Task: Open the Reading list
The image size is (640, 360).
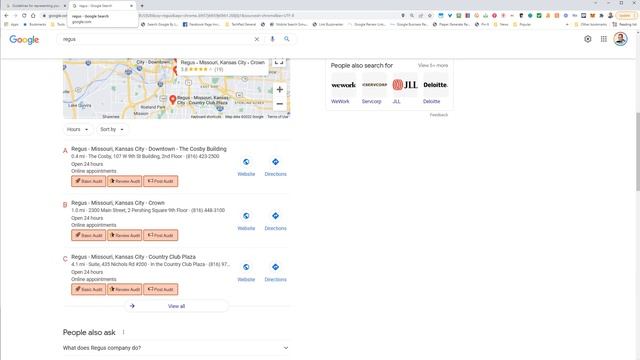Action: (624, 24)
